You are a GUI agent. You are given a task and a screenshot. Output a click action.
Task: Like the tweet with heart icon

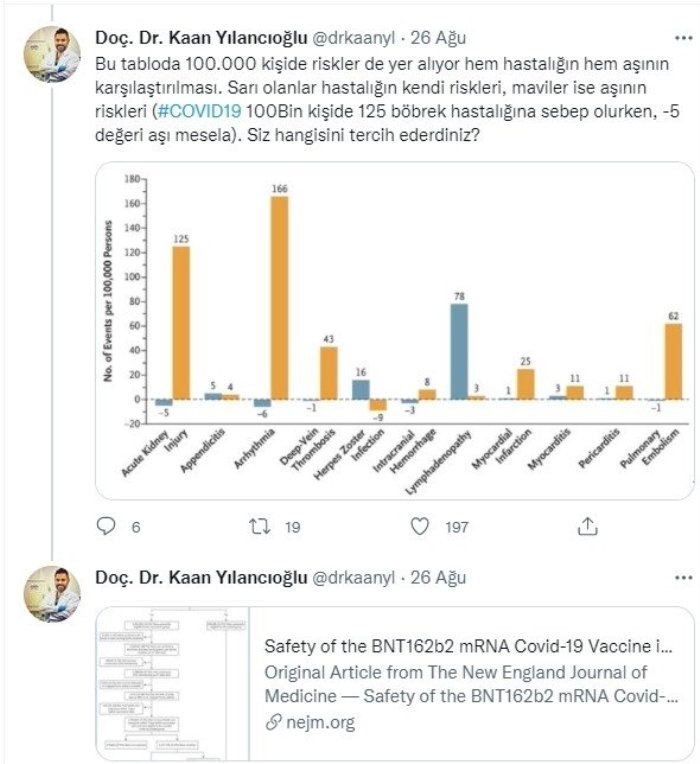[421, 527]
